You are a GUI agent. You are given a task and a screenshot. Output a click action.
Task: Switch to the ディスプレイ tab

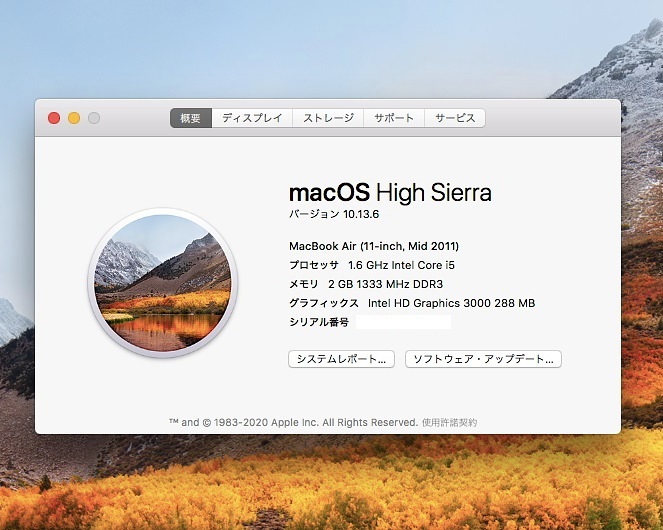click(252, 118)
